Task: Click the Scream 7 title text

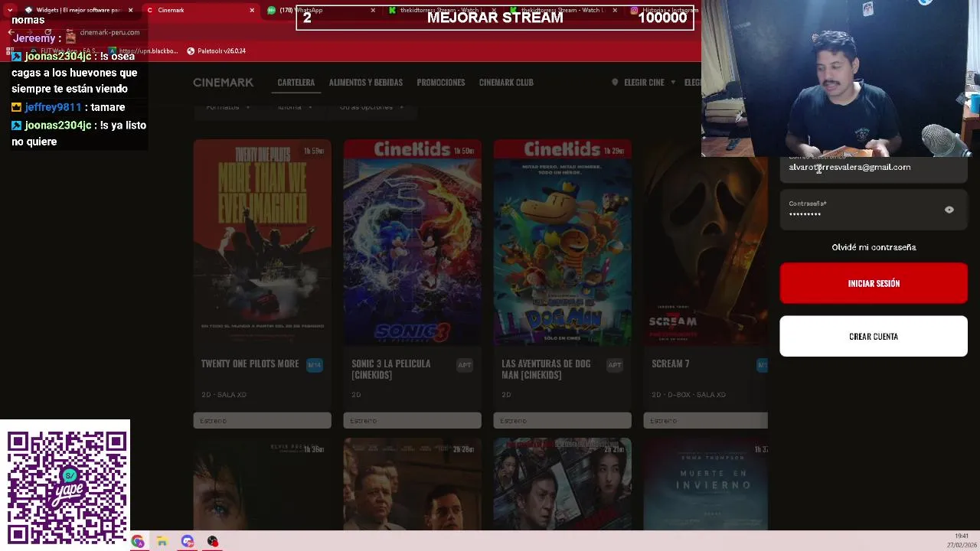Action: click(670, 364)
